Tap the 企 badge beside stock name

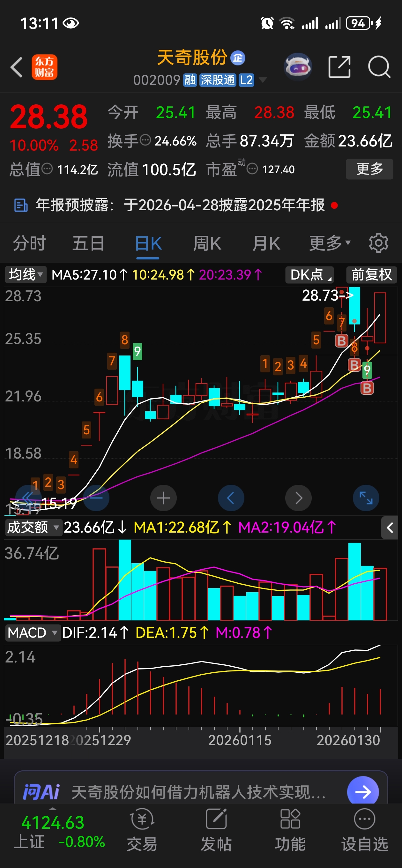pos(238,58)
